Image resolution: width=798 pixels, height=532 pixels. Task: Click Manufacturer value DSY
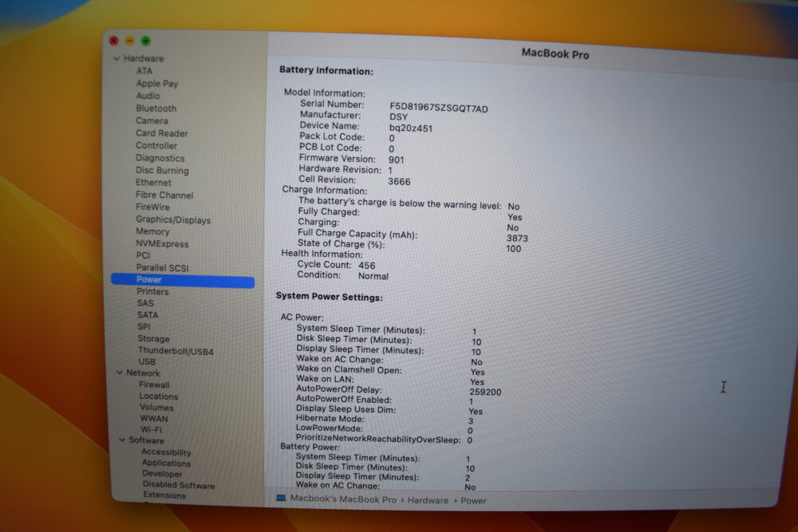pos(398,117)
